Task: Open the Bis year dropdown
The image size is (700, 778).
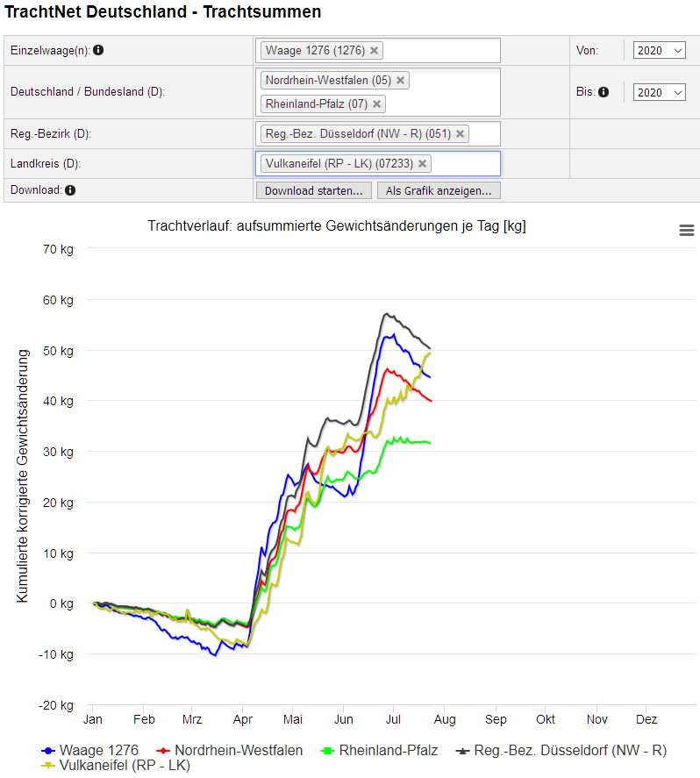Action: (659, 92)
